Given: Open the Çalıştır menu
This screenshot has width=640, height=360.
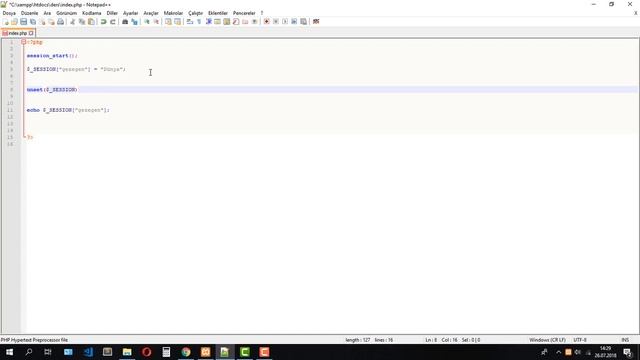Looking at the screenshot, I should [195, 13].
